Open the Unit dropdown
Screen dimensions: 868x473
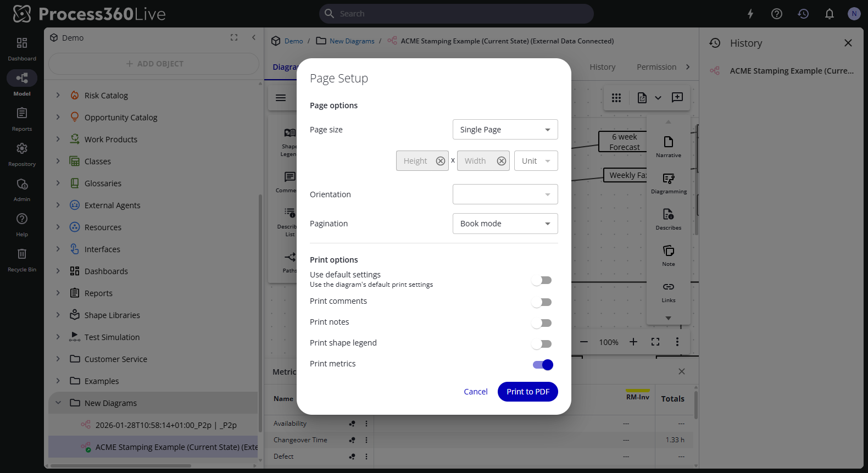(536, 161)
